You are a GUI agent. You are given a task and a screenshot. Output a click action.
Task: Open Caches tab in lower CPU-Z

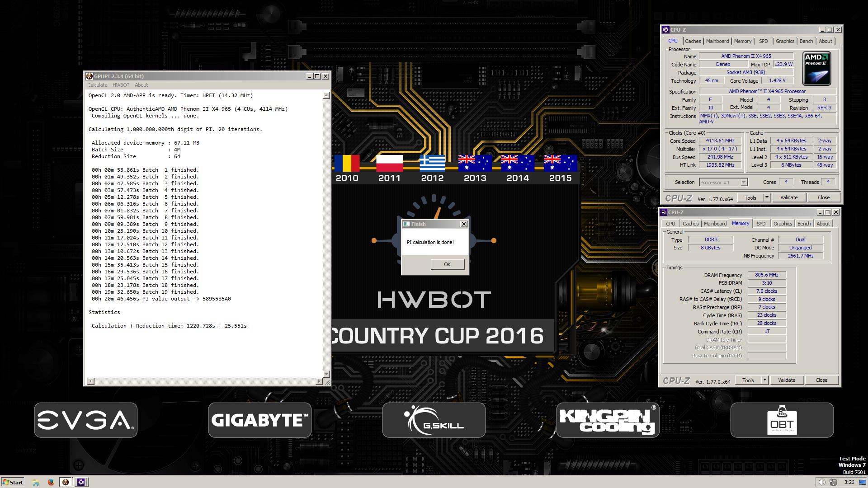690,224
